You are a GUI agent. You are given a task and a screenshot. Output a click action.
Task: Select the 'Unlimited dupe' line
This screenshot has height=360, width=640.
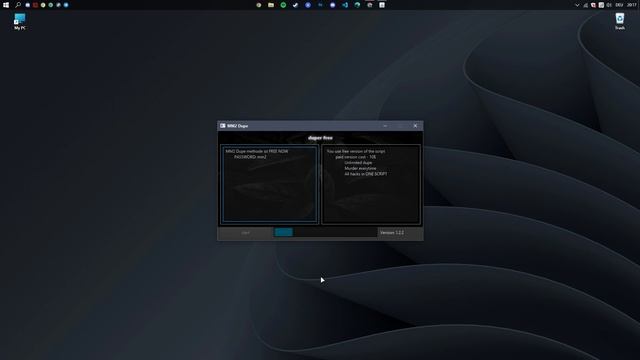(358, 162)
